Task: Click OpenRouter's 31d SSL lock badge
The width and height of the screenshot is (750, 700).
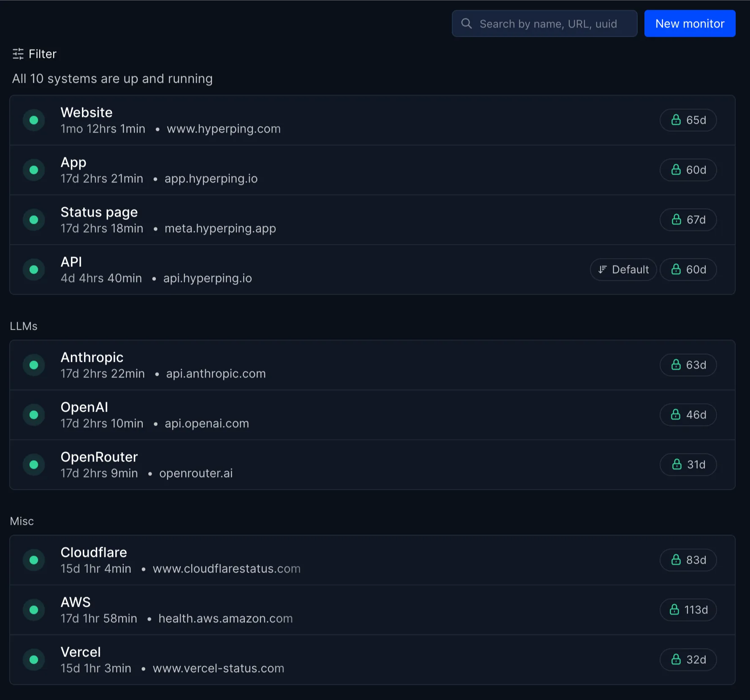Action: [688, 465]
